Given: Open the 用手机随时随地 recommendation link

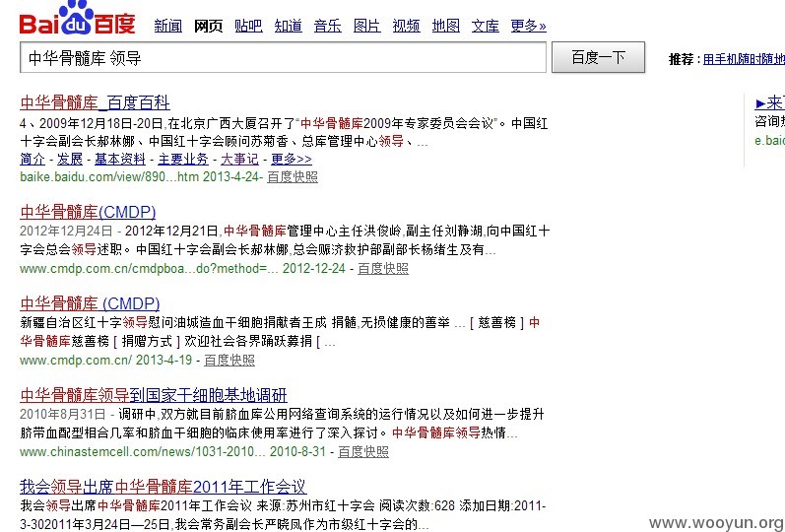Looking at the screenshot, I should click(744, 59).
